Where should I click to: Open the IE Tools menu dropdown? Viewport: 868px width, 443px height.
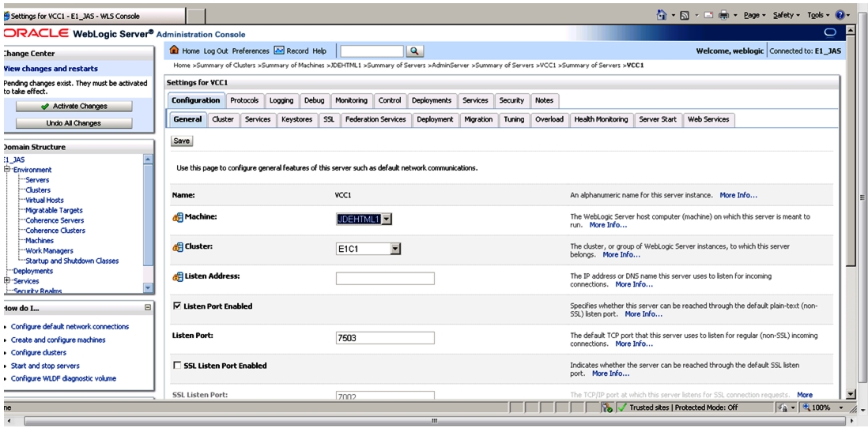click(818, 16)
